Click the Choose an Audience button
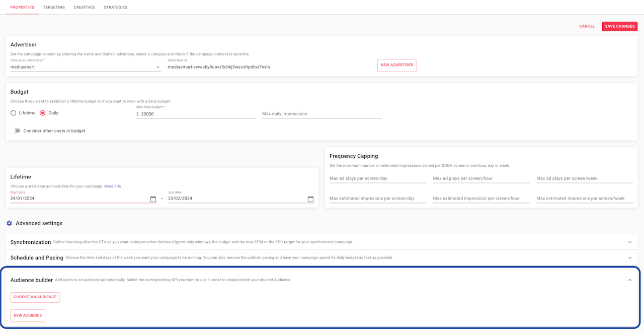Viewport: 644px width, 332px height. [35, 297]
